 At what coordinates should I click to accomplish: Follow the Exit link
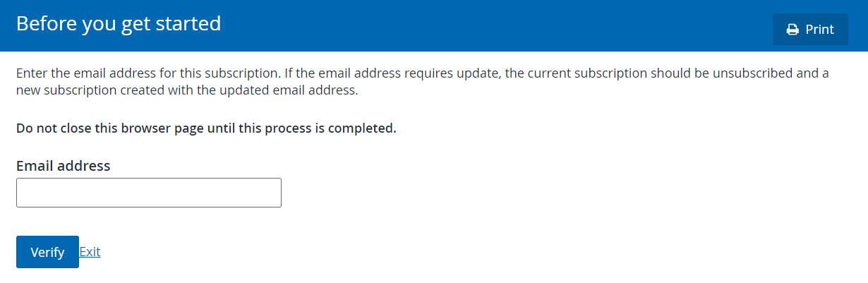click(90, 251)
